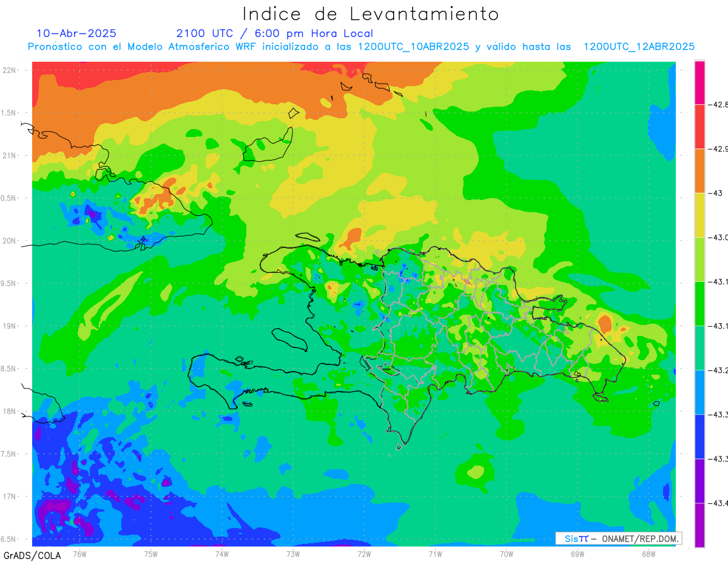Screen dimensions: 728x562
Task: Click the legend value '-43.2'
Action: coord(720,370)
